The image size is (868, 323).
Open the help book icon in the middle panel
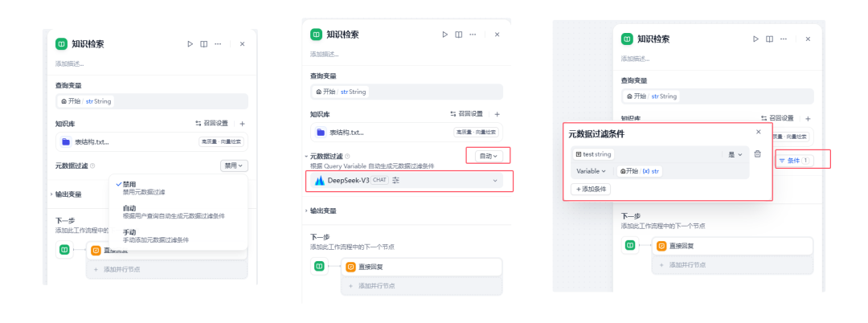click(x=458, y=35)
